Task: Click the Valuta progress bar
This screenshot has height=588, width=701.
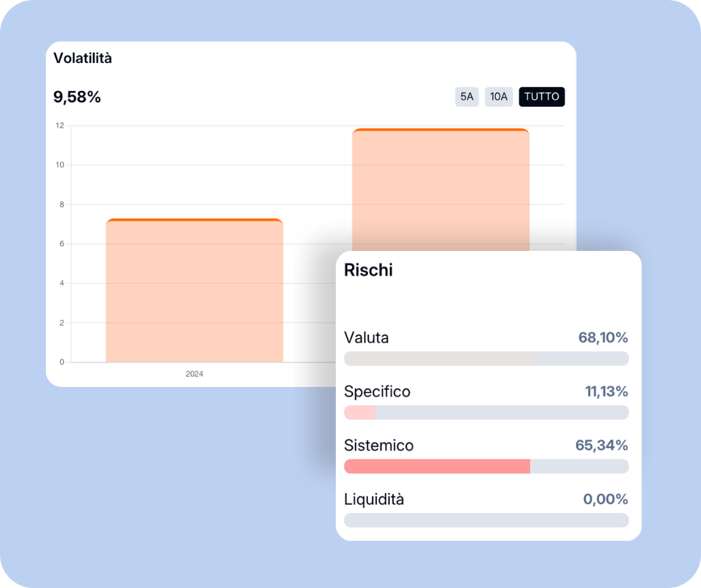Action: (x=486, y=359)
